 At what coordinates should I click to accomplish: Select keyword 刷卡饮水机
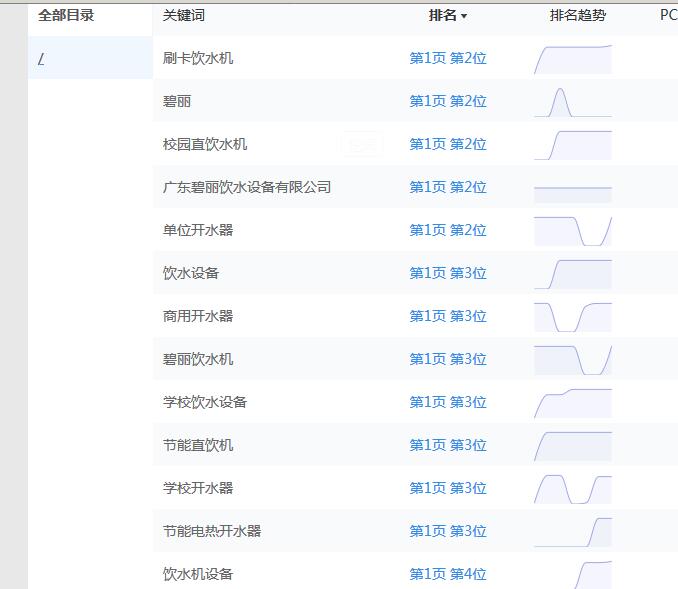coord(198,58)
